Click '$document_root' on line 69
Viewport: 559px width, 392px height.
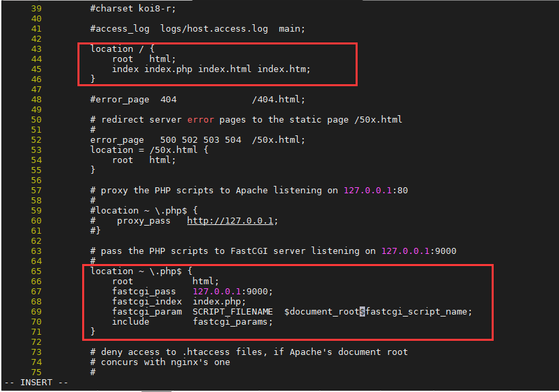point(321,312)
